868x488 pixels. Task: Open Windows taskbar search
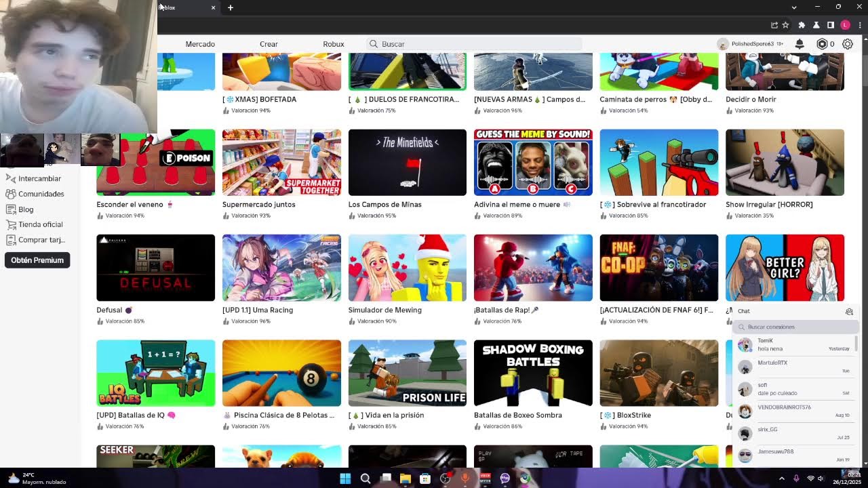tap(366, 479)
